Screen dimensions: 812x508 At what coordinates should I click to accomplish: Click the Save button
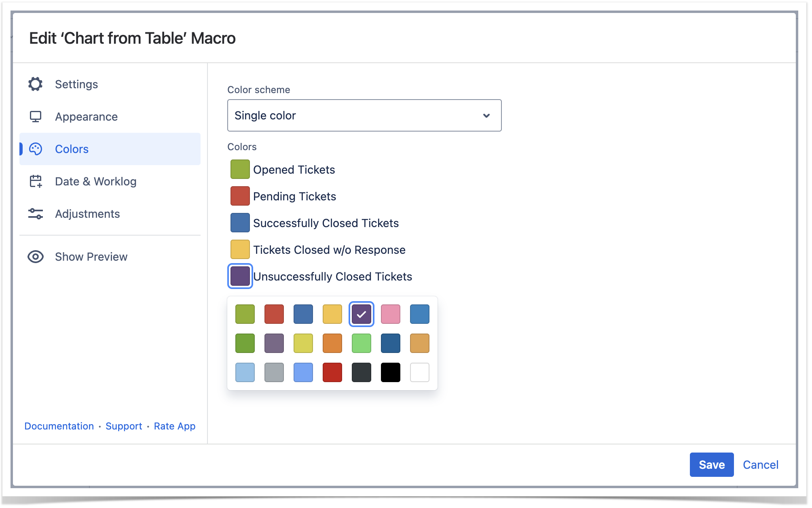coord(711,465)
